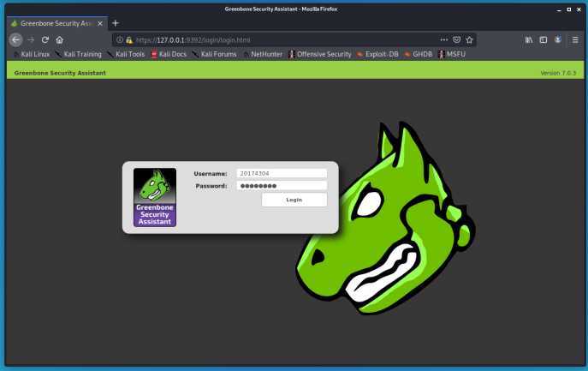Open the Kali Tools bookmark
Viewport: 588px width, 371px height.
pos(126,54)
